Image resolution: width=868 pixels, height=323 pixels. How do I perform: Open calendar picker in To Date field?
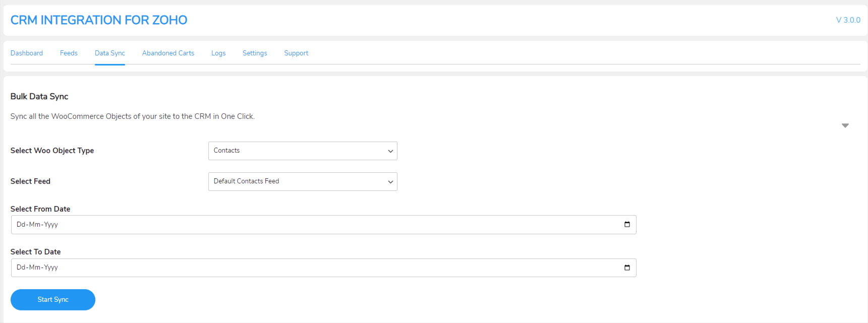click(627, 268)
